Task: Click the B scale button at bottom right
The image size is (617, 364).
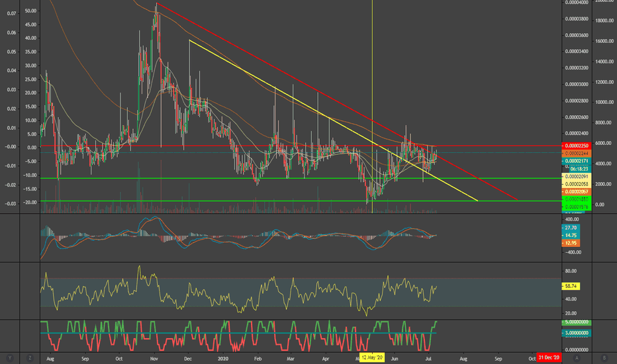Action: click(x=604, y=357)
